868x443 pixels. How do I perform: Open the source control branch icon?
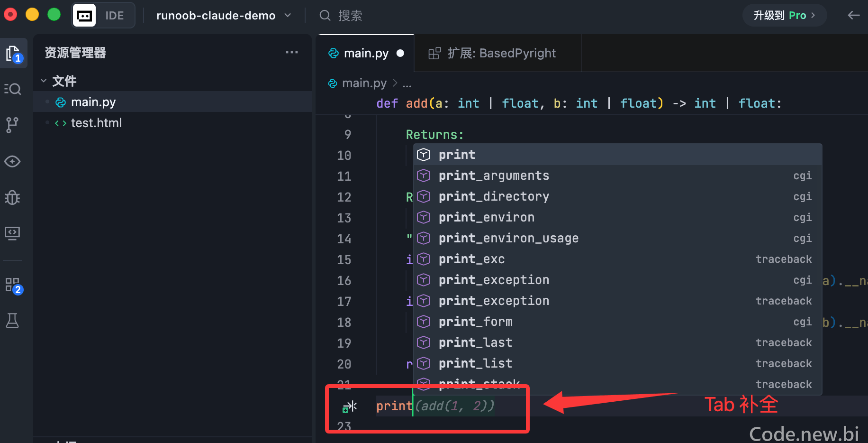point(12,125)
